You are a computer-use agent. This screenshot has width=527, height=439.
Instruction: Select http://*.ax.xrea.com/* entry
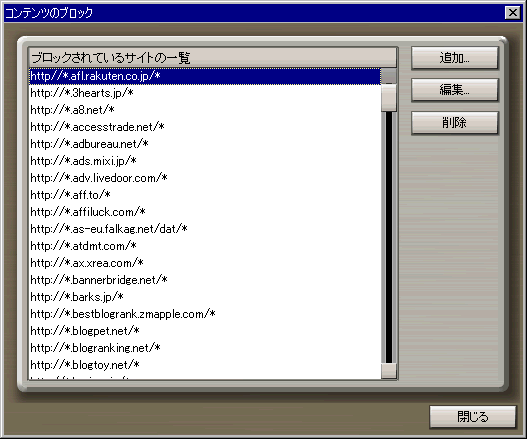click(205, 263)
